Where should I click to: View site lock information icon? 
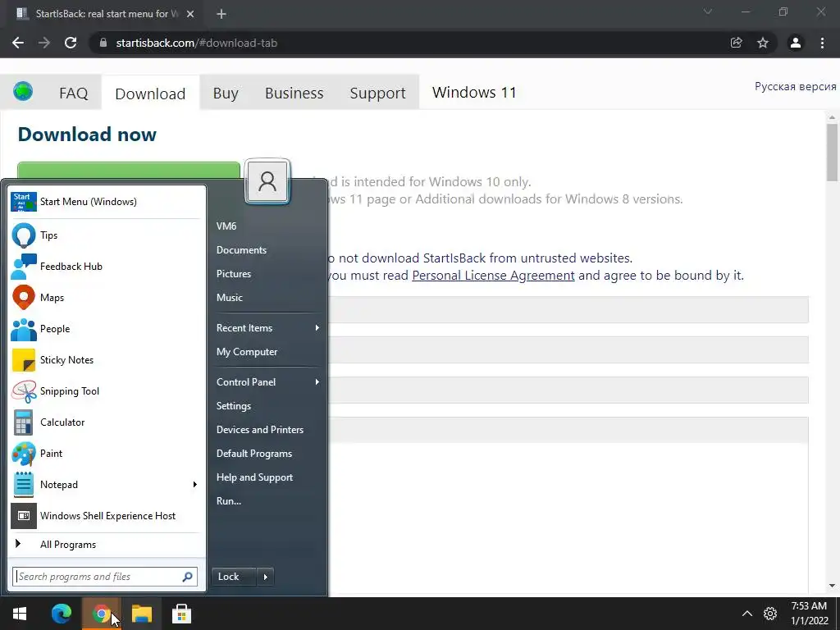pyautogui.click(x=103, y=43)
